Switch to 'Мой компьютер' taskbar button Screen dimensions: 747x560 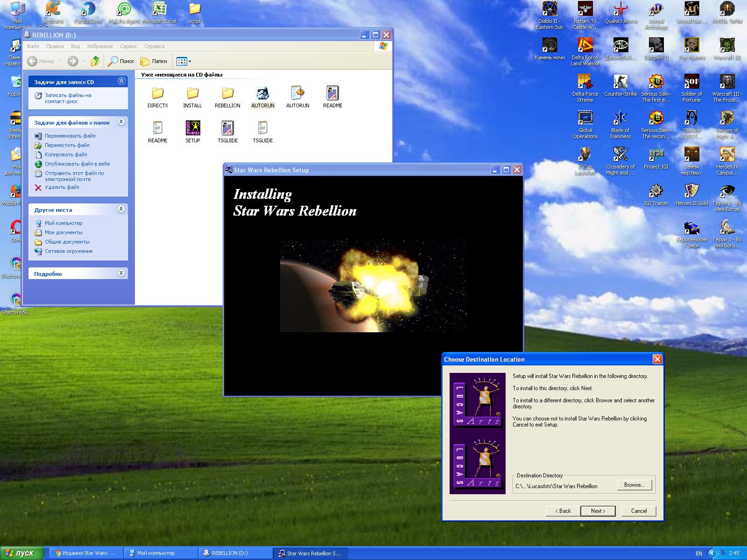tap(161, 553)
